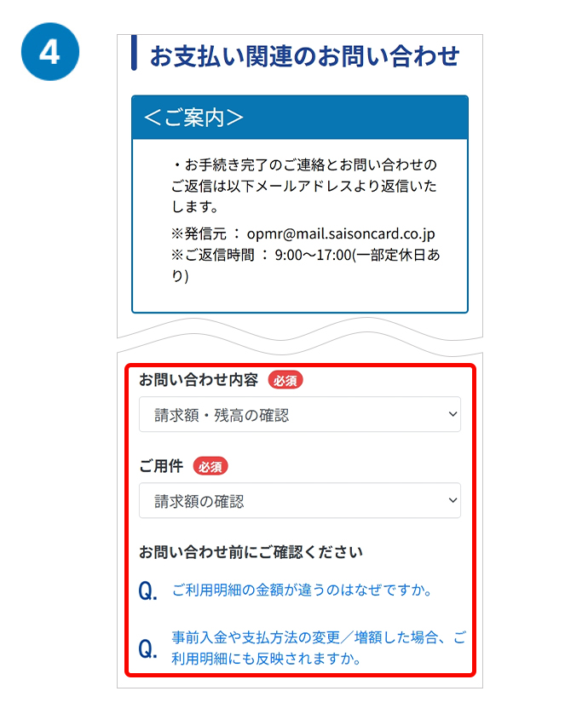
Task: Open link about 事前入金や支払方法の変更
Action: tap(319, 648)
